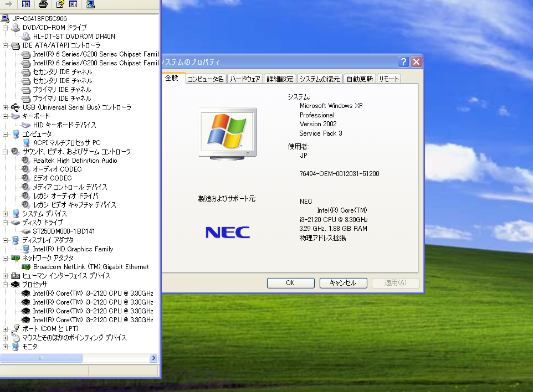Click the scroll right arrow in Device Manager
The width and height of the screenshot is (533, 392).
[x=153, y=358]
